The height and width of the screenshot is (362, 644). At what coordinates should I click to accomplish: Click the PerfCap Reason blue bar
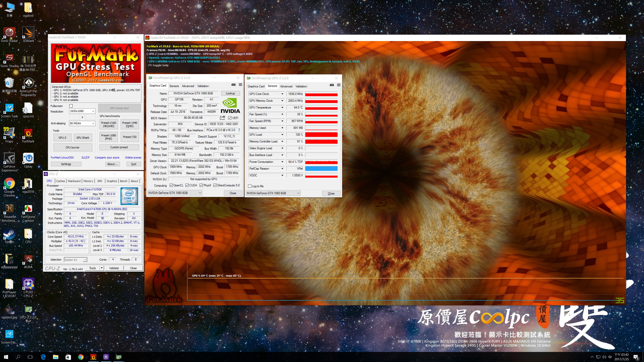[321, 169]
